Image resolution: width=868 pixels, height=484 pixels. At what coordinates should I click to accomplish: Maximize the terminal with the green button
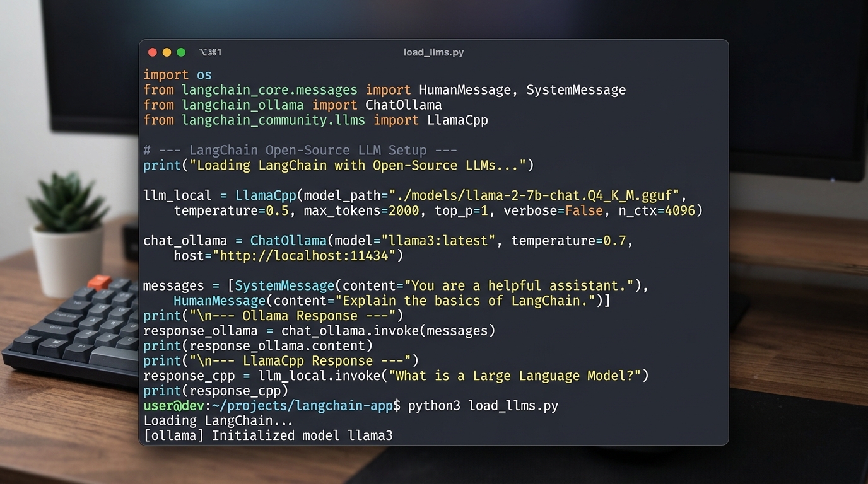[x=181, y=52]
